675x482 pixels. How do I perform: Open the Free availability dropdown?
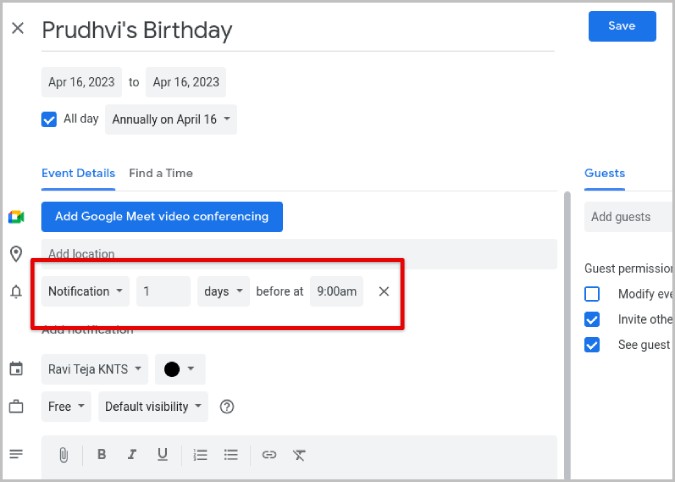click(x=66, y=407)
